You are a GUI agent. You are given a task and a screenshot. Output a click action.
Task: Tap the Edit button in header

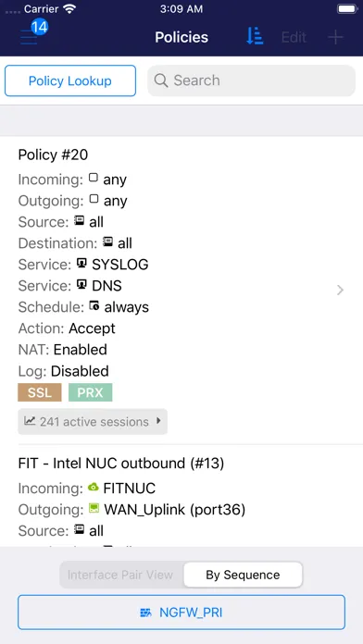pyautogui.click(x=294, y=37)
